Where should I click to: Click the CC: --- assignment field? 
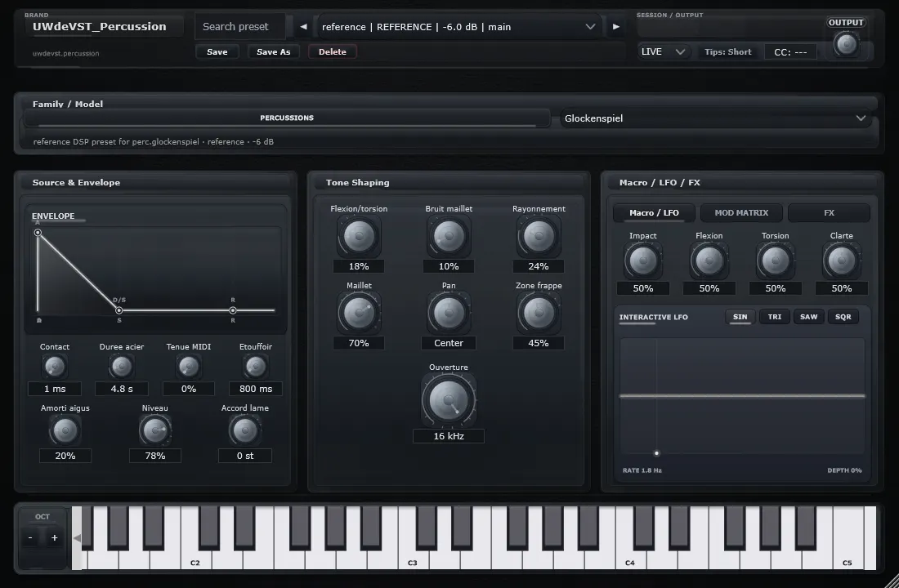[790, 52]
